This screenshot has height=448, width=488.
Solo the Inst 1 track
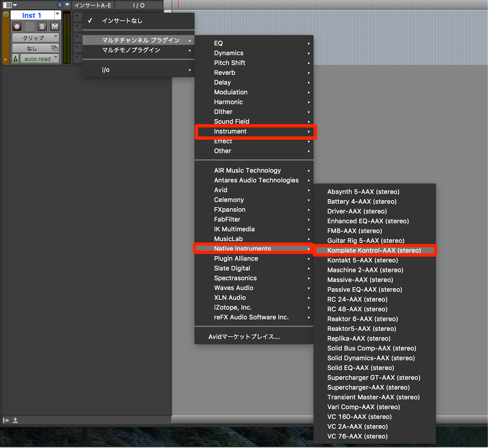pos(42,27)
